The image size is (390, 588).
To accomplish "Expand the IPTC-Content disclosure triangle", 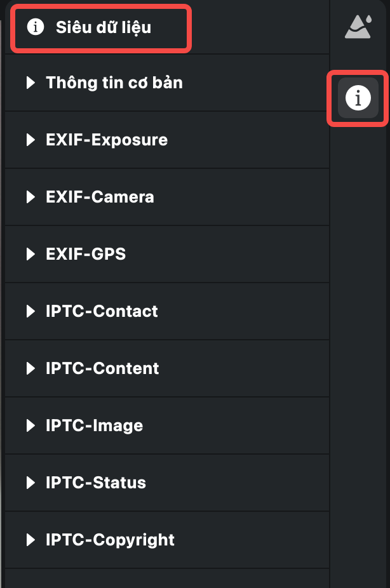I will [30, 368].
